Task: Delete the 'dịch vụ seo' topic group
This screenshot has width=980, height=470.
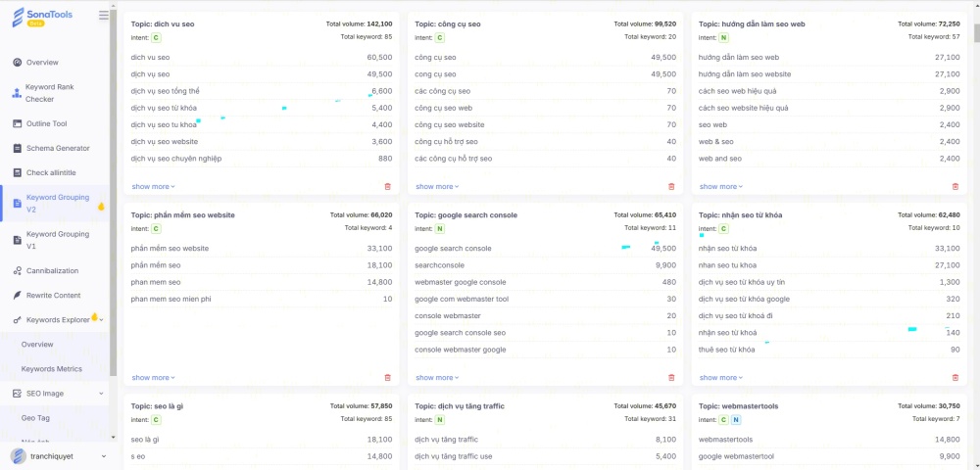Action: [387, 186]
